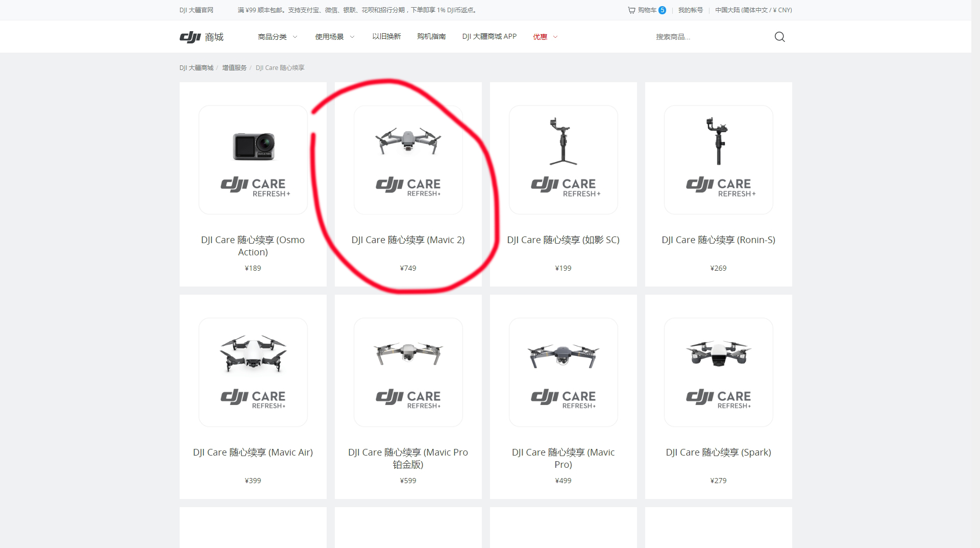Click the 购物车 cart text link

coord(647,10)
